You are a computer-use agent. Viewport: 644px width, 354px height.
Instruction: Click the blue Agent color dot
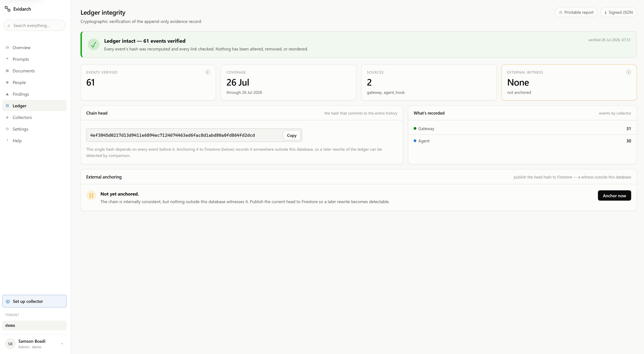(x=415, y=141)
